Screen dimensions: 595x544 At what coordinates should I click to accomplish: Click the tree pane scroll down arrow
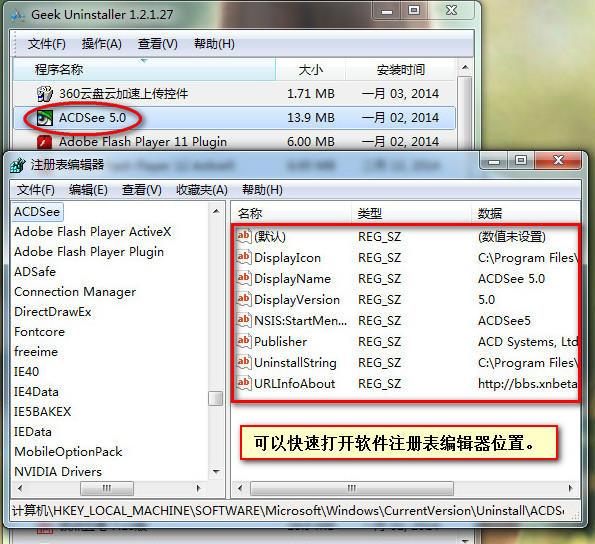click(x=216, y=472)
